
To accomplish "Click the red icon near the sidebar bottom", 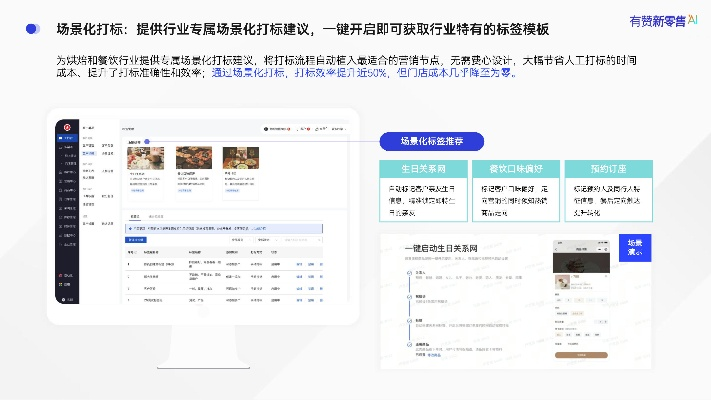I will [61, 274].
